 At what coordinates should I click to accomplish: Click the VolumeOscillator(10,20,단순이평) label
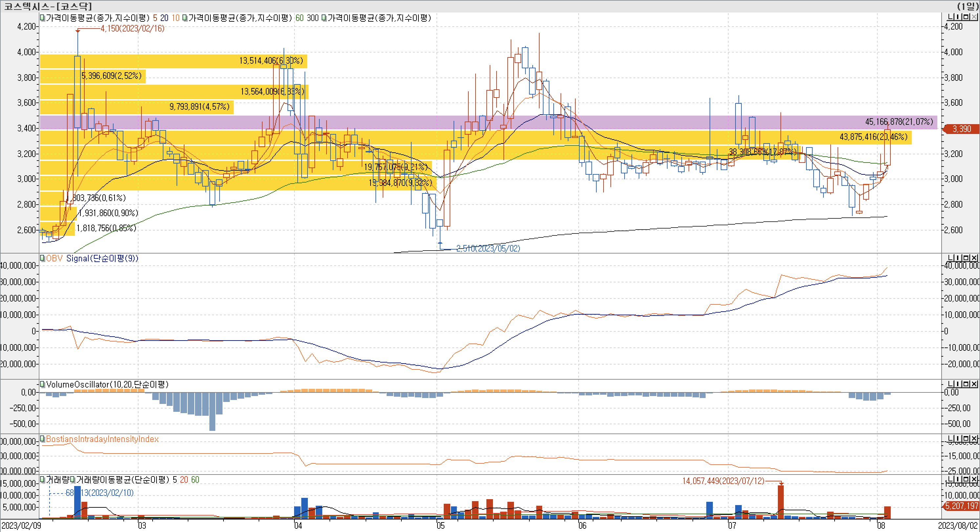[107, 384]
